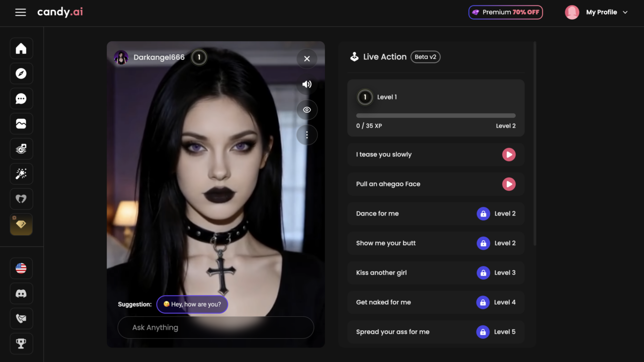Click the Level 1 XP progress bar
Image resolution: width=644 pixels, height=362 pixels.
pos(436,116)
